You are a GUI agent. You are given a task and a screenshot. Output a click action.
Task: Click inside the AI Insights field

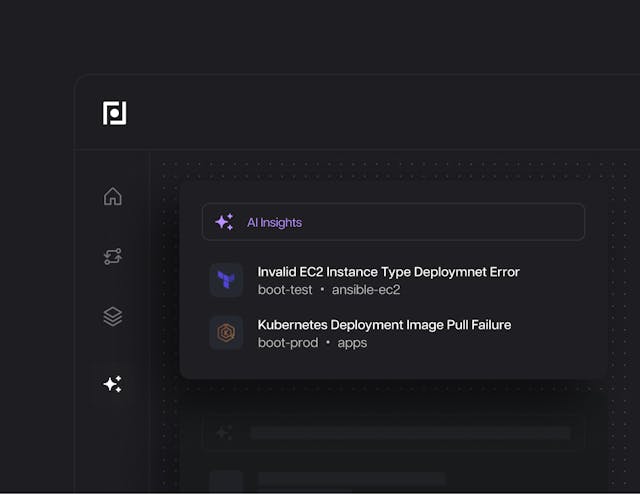click(x=393, y=222)
